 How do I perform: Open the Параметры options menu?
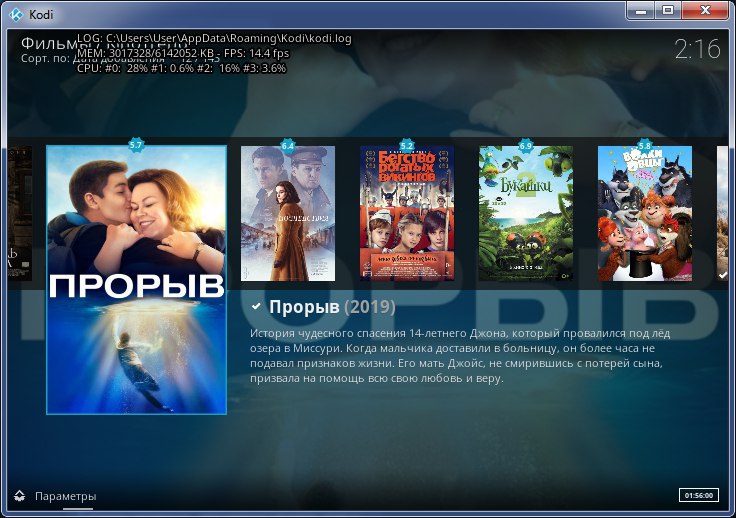click(65, 496)
